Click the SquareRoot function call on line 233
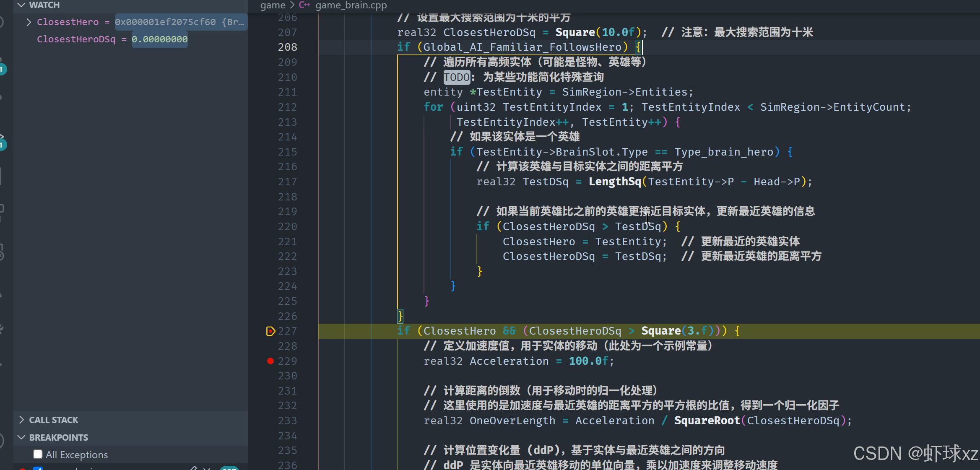 [707, 421]
